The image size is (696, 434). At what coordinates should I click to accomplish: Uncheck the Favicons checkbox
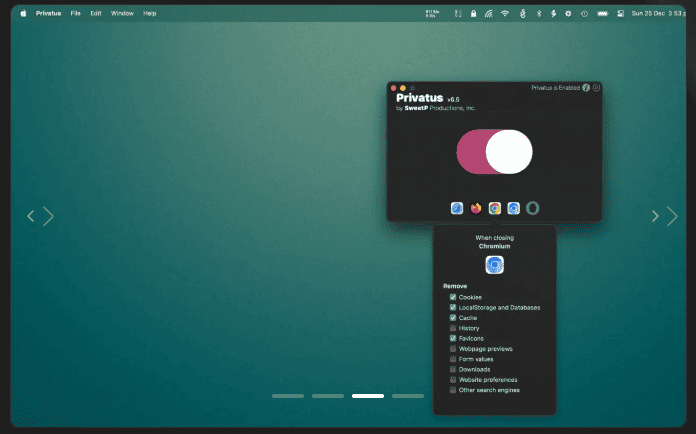point(453,339)
